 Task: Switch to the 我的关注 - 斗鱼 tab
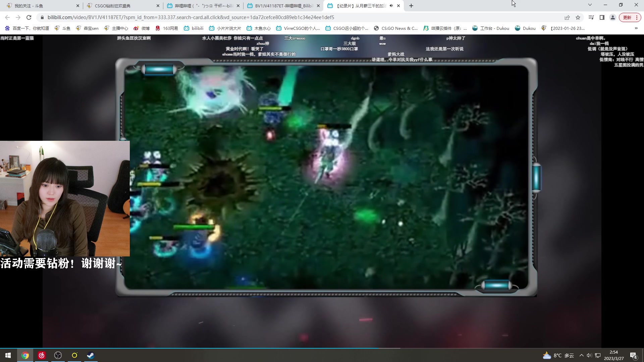pyautogui.click(x=43, y=6)
